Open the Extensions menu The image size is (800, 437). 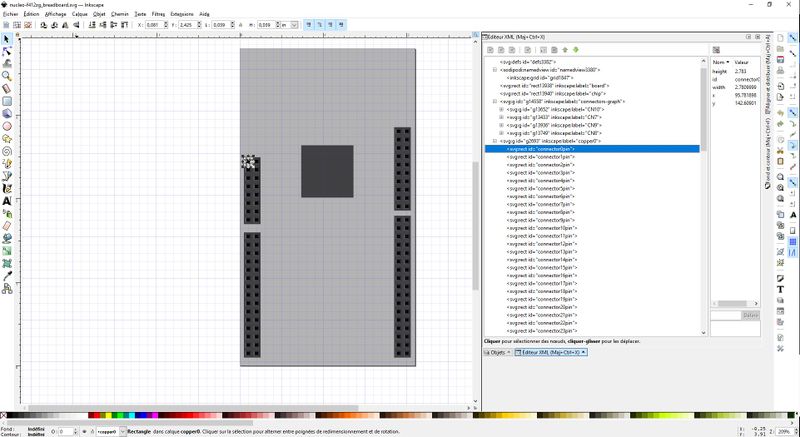[x=181, y=15]
